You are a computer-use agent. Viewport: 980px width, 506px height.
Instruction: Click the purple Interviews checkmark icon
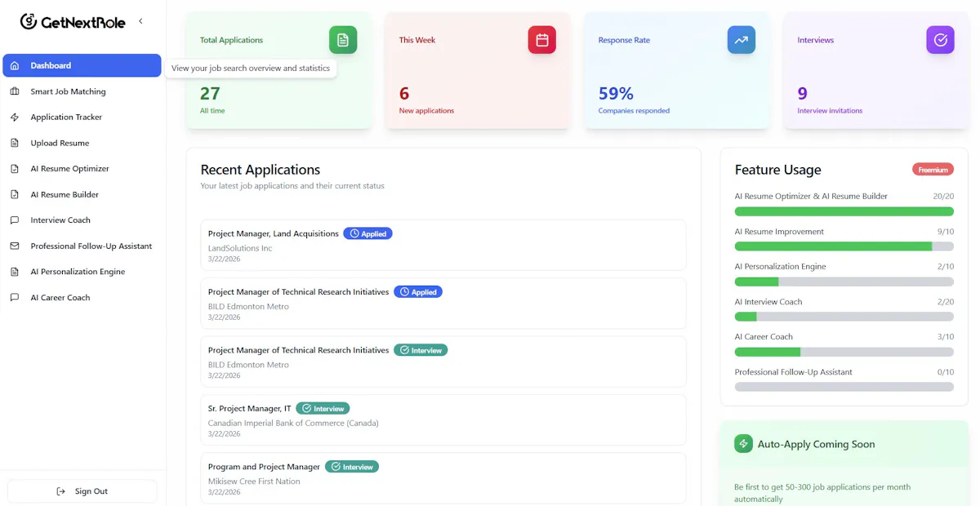pyautogui.click(x=940, y=40)
